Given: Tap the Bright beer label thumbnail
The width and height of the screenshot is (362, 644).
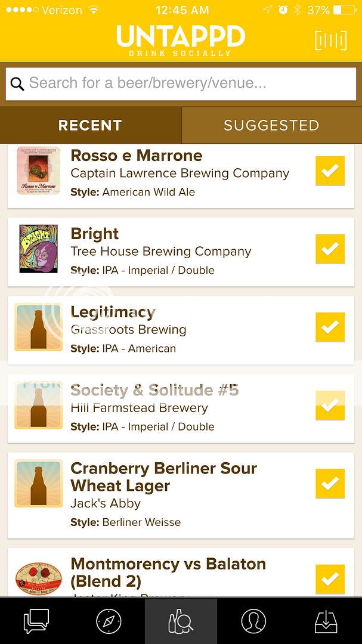Looking at the screenshot, I should [38, 249].
